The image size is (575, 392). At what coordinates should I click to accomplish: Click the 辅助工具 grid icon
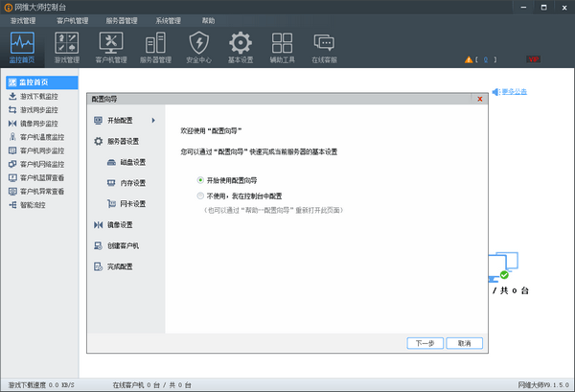[x=283, y=46]
